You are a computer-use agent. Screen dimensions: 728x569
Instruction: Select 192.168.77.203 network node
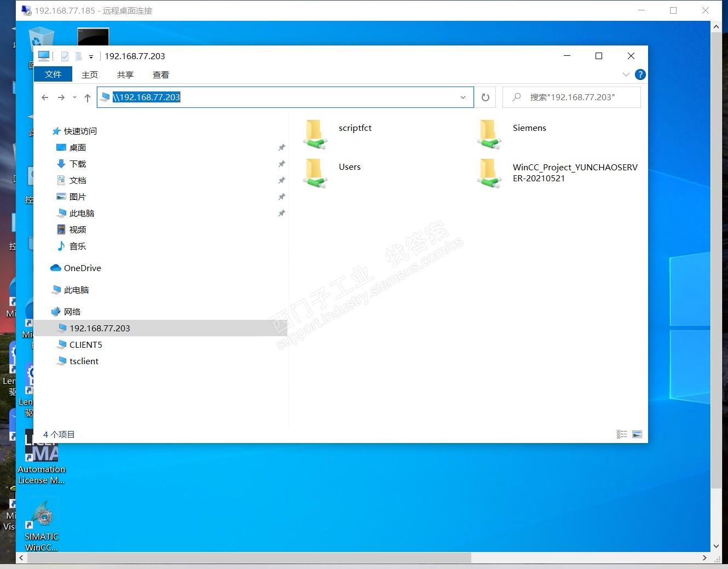160,328
